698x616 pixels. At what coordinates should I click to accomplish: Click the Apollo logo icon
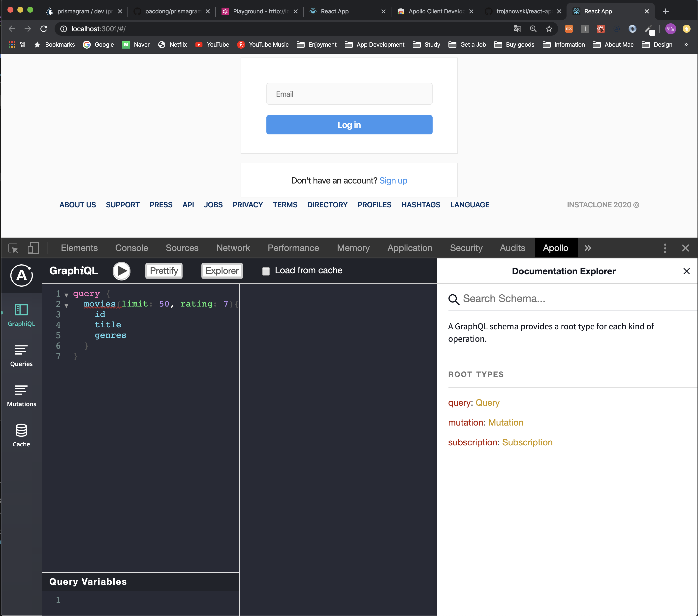coord(22,275)
